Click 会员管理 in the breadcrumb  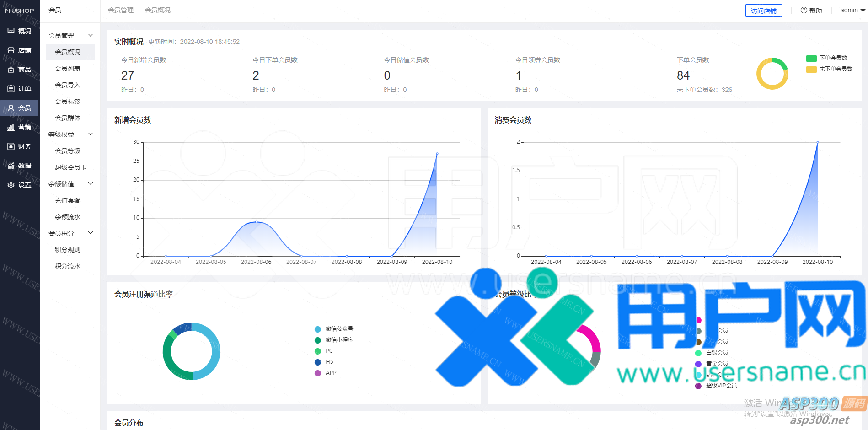click(121, 10)
